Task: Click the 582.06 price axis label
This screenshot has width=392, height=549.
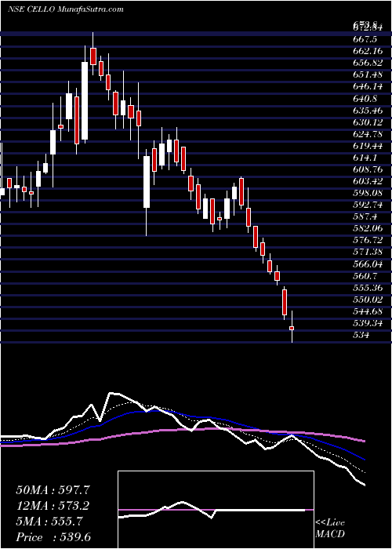Action: coord(368,229)
